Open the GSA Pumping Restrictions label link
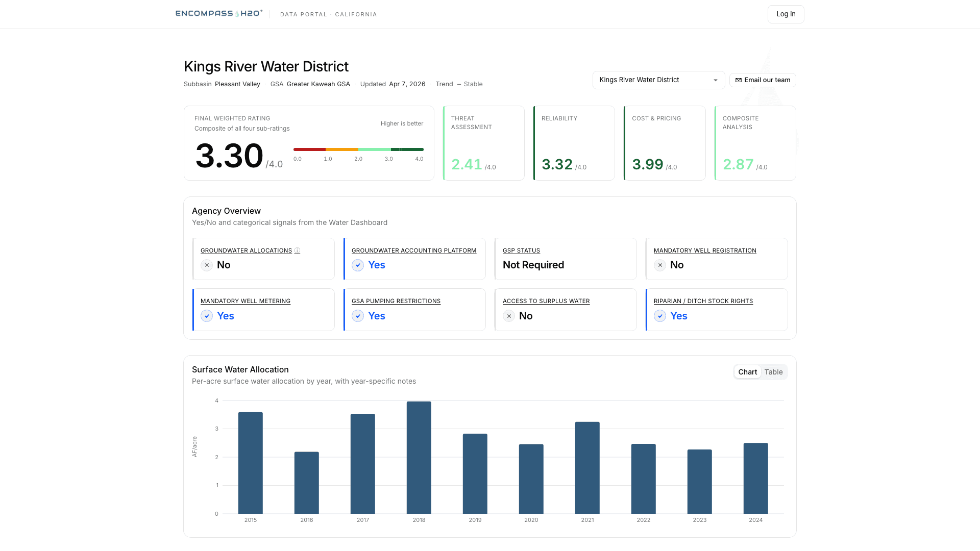980x551 pixels. 396,301
